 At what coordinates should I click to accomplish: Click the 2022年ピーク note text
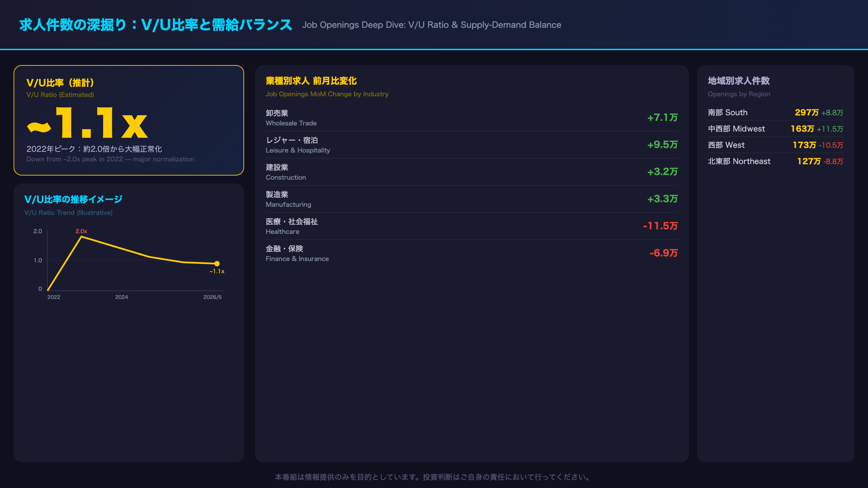pos(94,149)
